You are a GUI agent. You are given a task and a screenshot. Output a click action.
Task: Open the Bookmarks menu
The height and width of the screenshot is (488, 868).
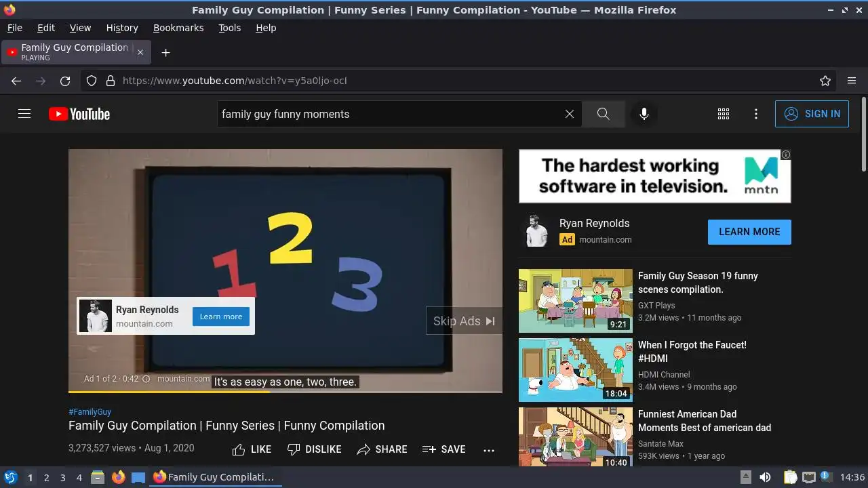[178, 28]
